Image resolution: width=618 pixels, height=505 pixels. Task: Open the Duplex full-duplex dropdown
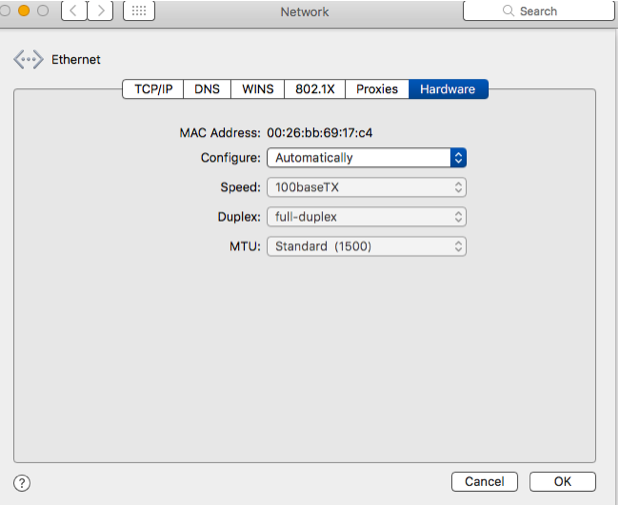pos(367,217)
